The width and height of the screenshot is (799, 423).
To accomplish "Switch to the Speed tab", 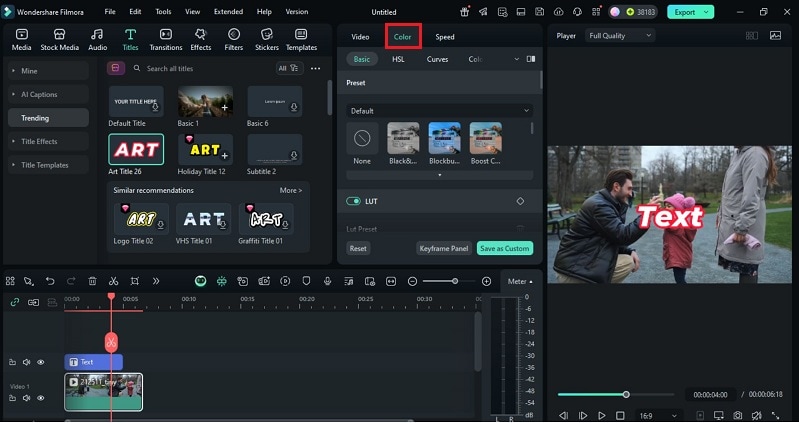I will (445, 37).
